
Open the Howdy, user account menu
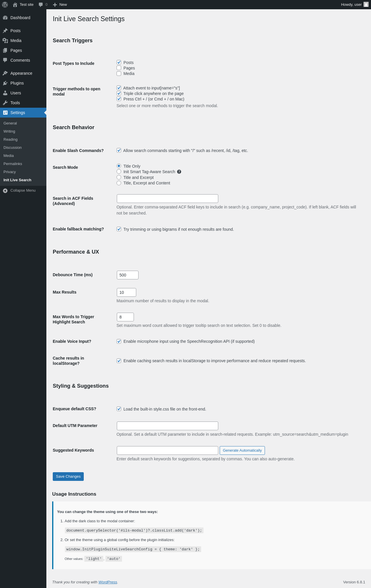pyautogui.click(x=351, y=5)
